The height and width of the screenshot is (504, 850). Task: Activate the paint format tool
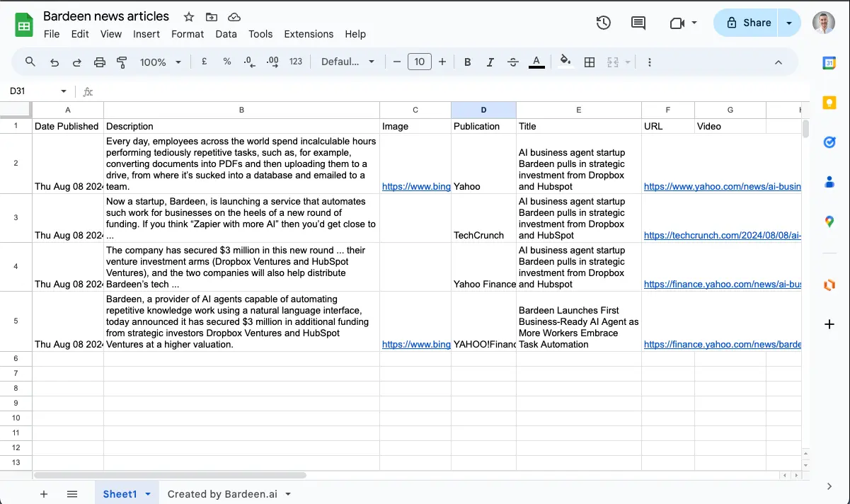click(122, 62)
